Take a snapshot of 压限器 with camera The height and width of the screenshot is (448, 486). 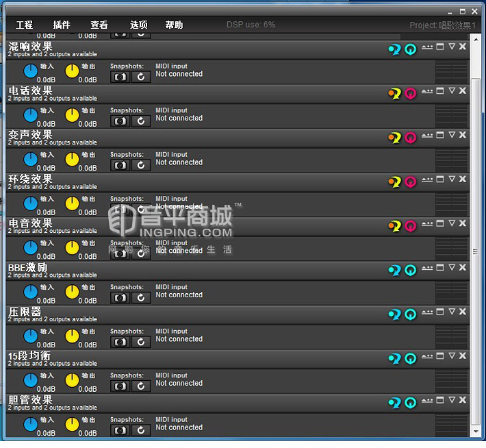[120, 342]
